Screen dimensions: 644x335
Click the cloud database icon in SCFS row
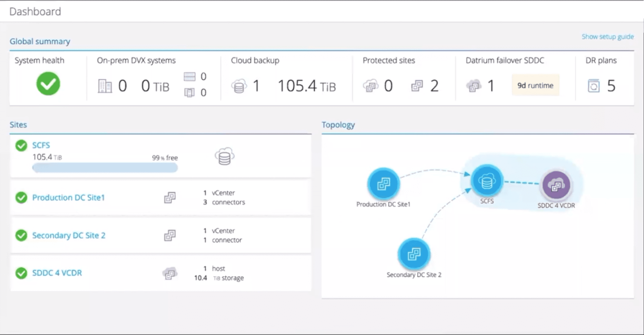tap(224, 156)
